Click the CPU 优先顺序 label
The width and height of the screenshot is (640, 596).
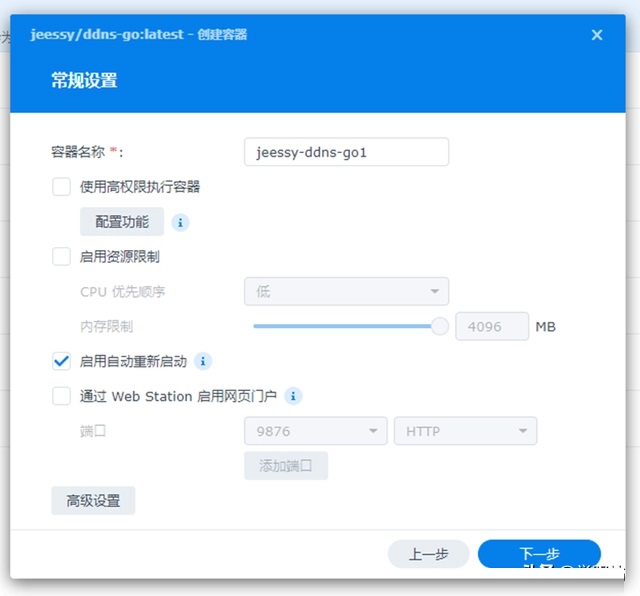[122, 292]
